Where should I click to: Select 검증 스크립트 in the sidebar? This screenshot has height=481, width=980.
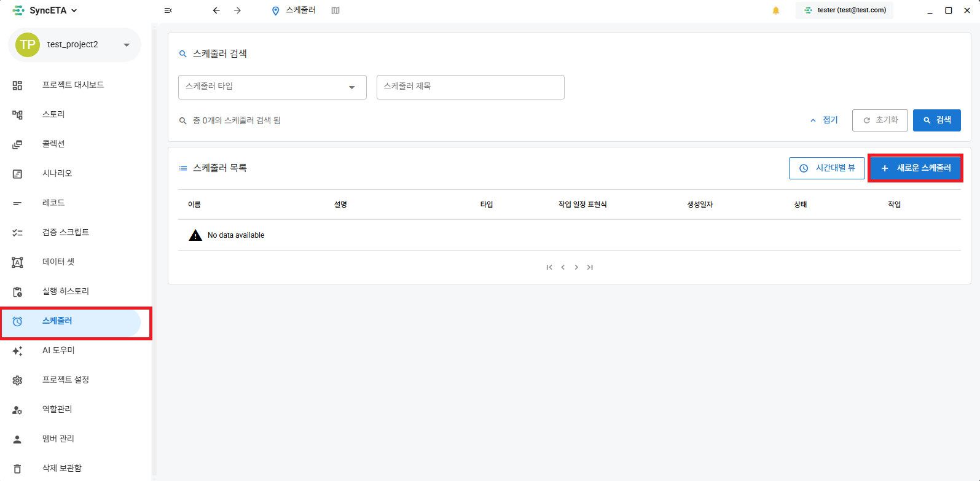[65, 232]
